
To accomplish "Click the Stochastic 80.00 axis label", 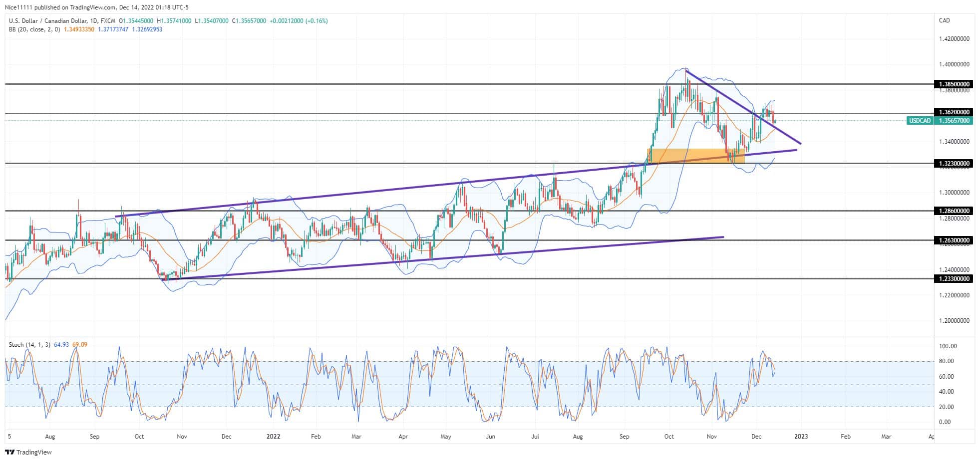I will [x=947, y=361].
